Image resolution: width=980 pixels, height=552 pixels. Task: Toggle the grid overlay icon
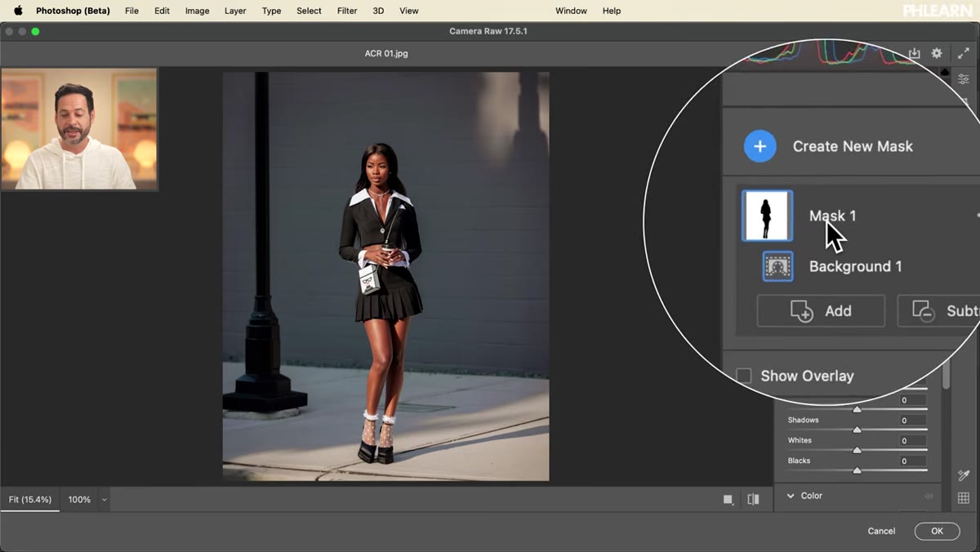964,498
